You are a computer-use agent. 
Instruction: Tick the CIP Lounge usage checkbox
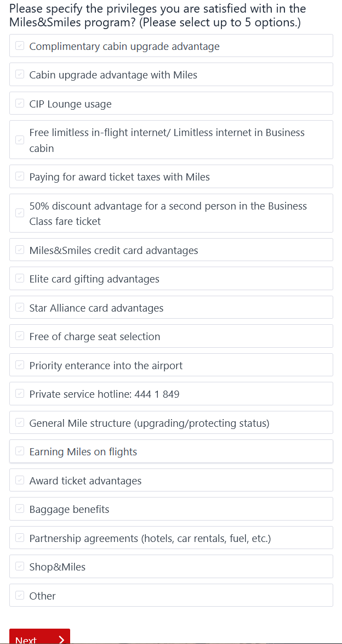tap(20, 104)
